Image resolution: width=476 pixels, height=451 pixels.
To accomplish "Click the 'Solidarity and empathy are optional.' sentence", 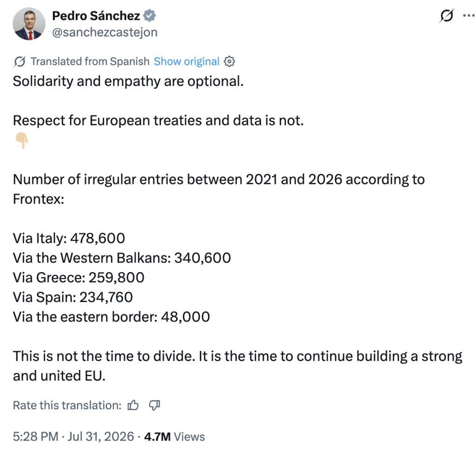I will point(128,81).
